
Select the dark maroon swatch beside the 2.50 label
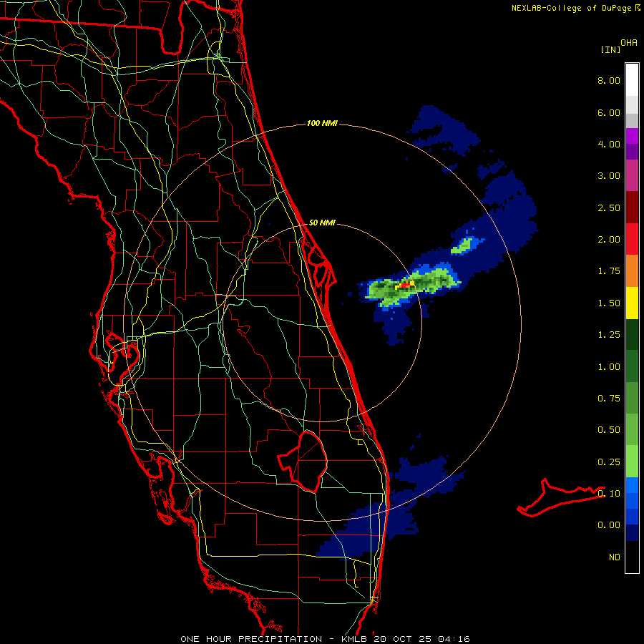[632, 208]
